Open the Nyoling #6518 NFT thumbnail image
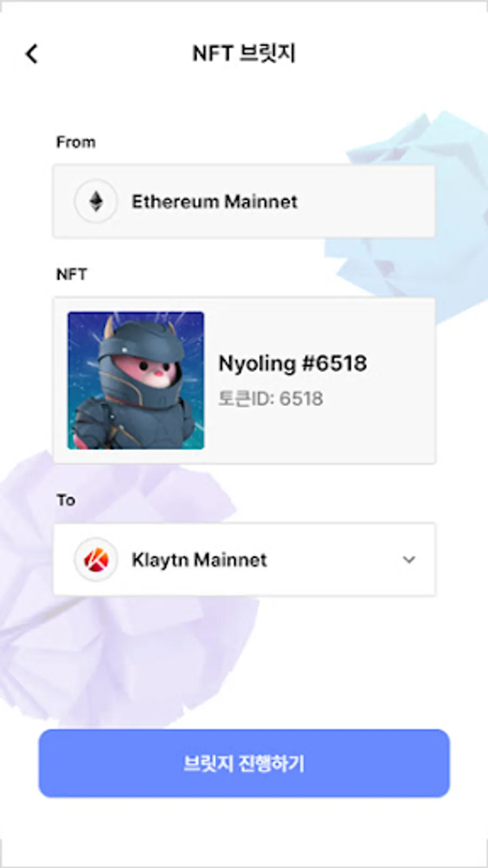The width and height of the screenshot is (488, 868). (x=136, y=380)
